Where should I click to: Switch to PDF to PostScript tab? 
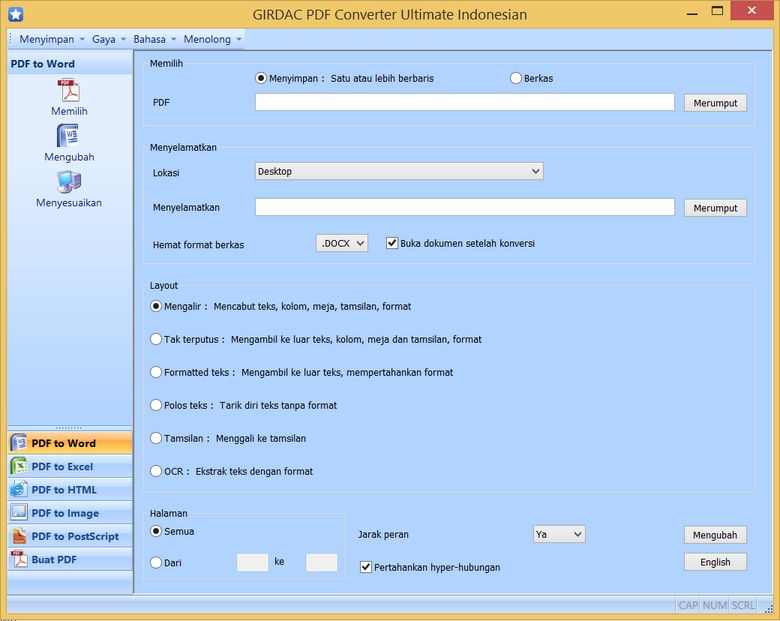click(70, 536)
